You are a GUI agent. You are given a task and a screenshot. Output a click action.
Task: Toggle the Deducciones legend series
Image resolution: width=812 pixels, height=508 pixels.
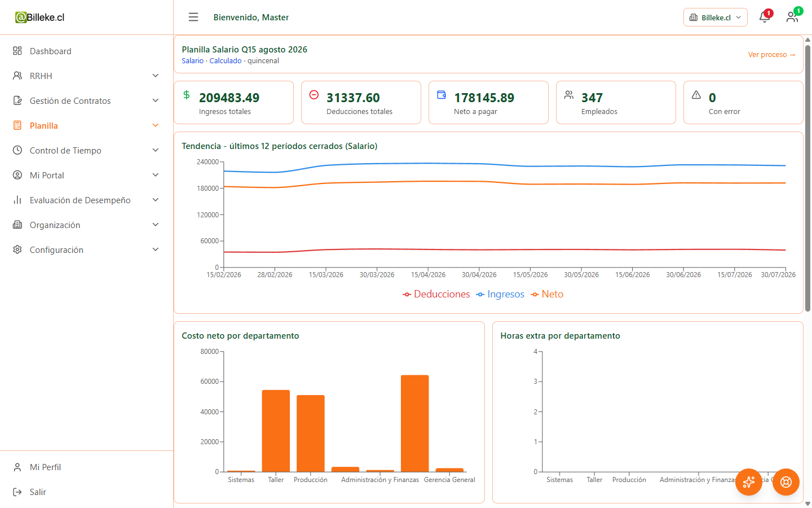pos(436,294)
